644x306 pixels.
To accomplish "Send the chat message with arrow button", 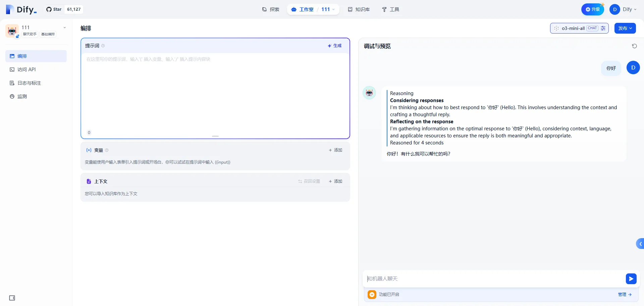I will pyautogui.click(x=631, y=279).
